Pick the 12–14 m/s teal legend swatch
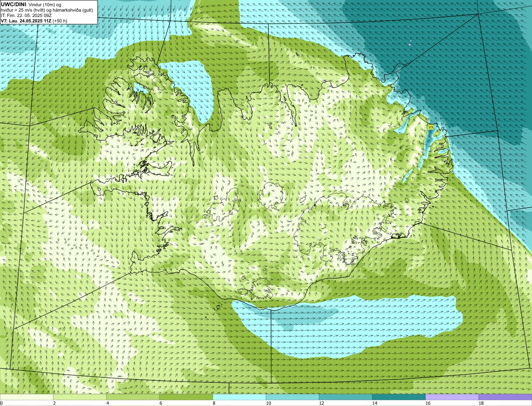Image resolution: width=532 pixels, height=406 pixels. pyautogui.click(x=346, y=397)
